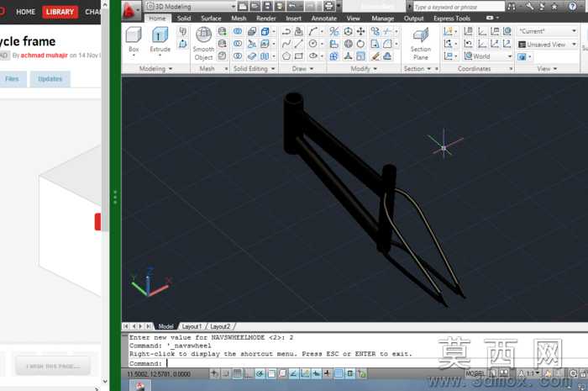Select the Spline tool in Draw panel
This screenshot has height=391, width=588.
(x=286, y=44)
